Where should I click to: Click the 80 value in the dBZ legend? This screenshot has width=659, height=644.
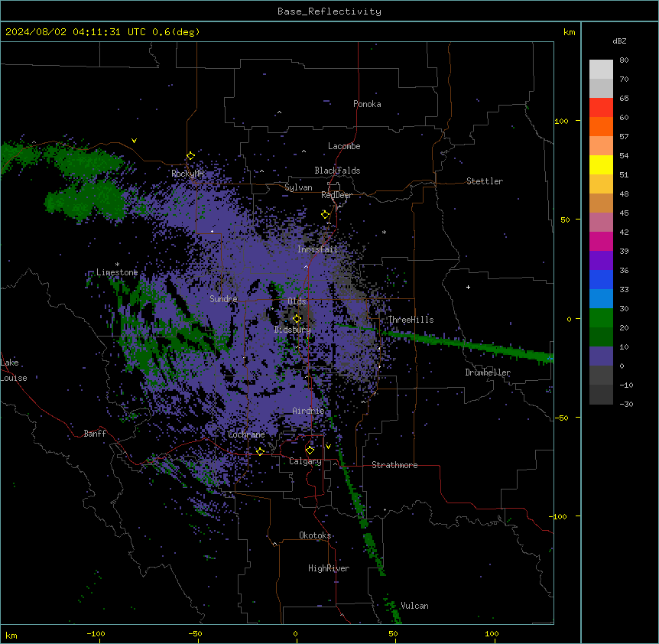[624, 60]
